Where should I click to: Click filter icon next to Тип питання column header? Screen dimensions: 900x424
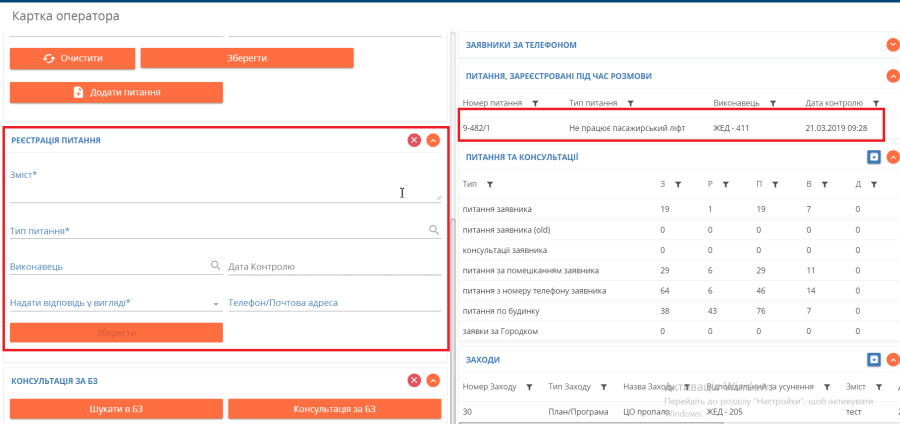(630, 103)
